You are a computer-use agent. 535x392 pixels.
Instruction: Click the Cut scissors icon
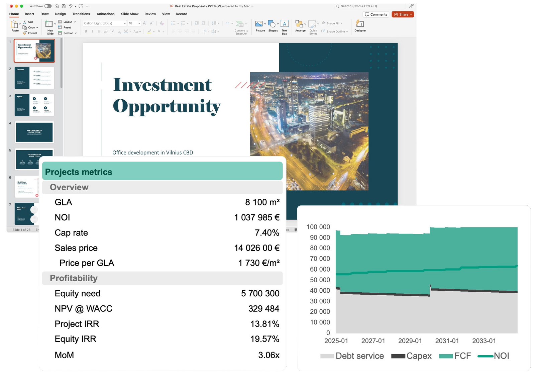tap(25, 22)
